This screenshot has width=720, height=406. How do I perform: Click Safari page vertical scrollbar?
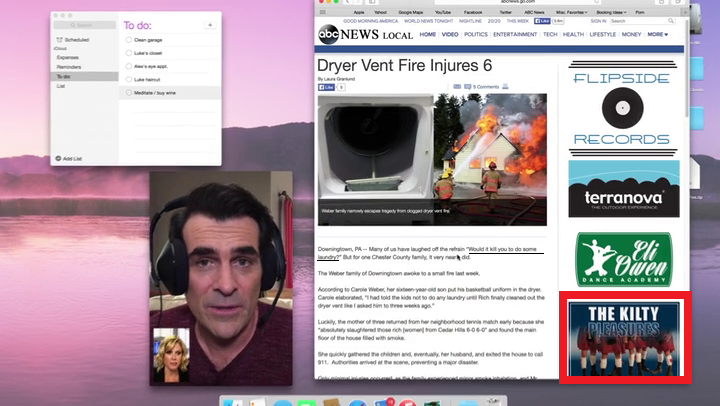[x=686, y=69]
